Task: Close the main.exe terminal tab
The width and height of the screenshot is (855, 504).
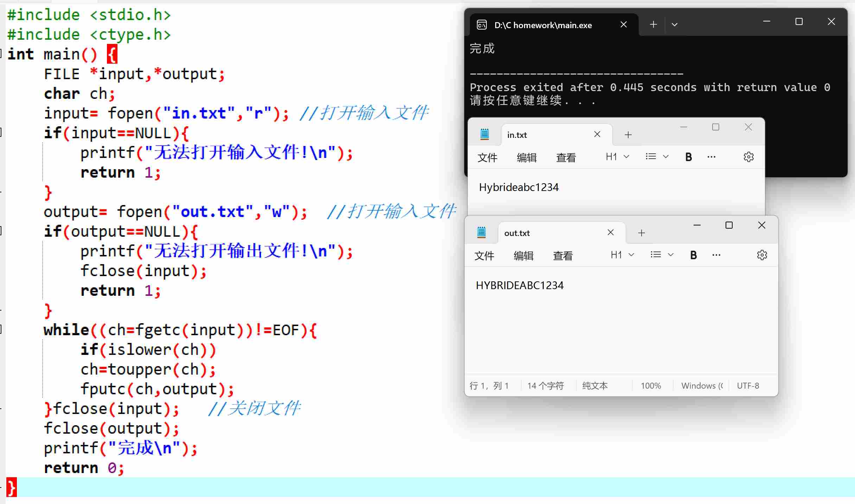Action: coord(624,25)
